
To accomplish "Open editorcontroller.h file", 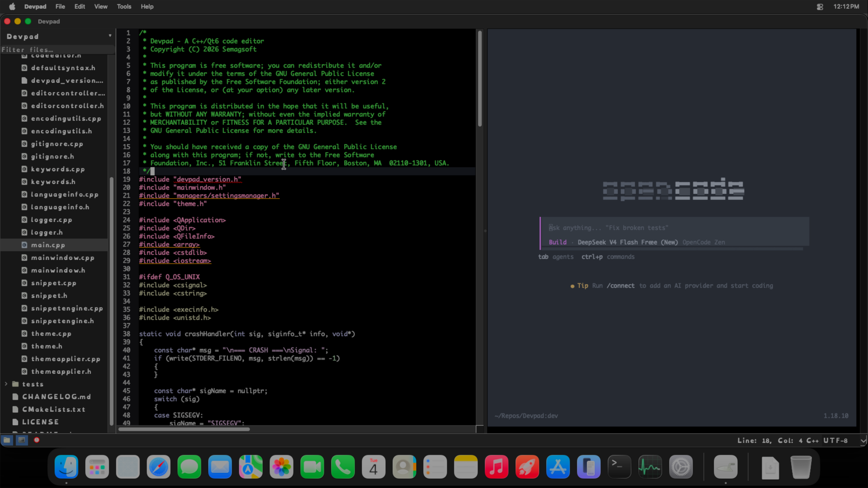I will [x=67, y=106].
